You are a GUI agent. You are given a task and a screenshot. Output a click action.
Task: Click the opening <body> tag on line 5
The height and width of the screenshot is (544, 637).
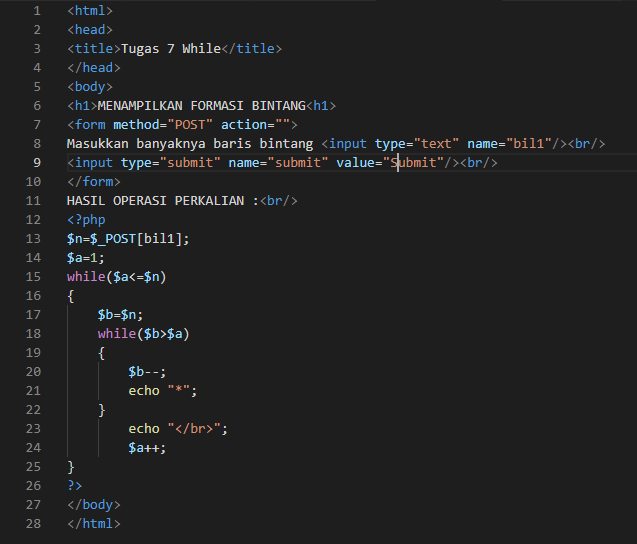(90, 87)
